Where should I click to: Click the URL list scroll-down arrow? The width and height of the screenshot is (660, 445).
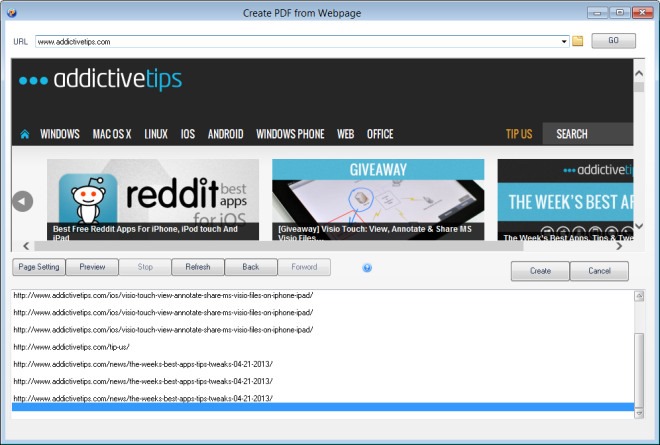pos(639,413)
